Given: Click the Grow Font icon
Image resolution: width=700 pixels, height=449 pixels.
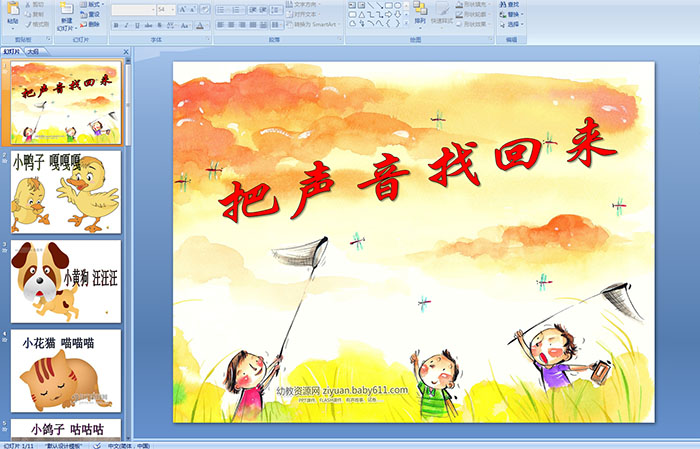Looking at the screenshot, I should coord(183,9).
